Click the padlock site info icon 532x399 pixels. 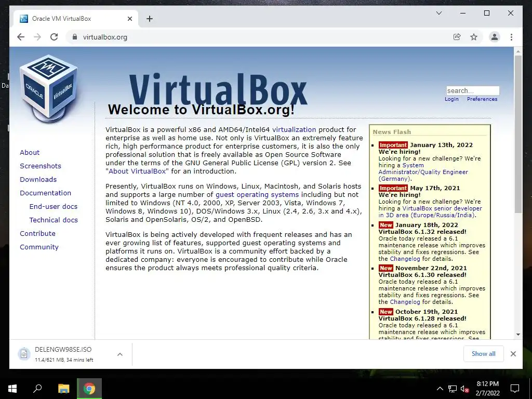point(75,37)
